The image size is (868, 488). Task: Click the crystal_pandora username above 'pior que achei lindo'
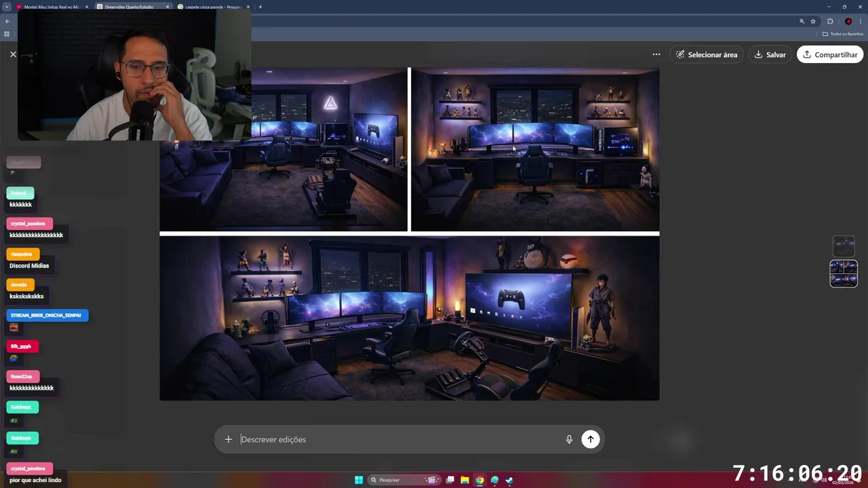[x=28, y=468]
